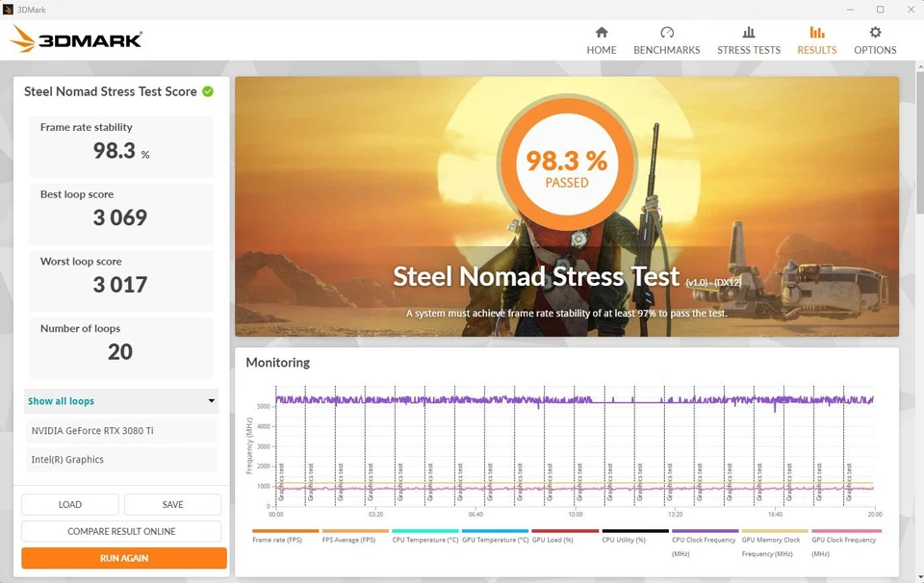Open the Show all loops dropdown
924x583 pixels.
(x=120, y=400)
